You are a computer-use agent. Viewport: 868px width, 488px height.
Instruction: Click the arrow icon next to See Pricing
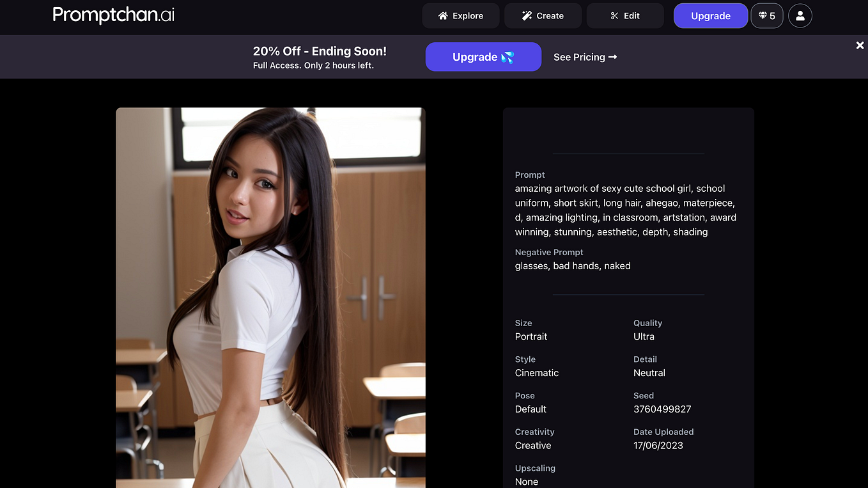click(612, 57)
